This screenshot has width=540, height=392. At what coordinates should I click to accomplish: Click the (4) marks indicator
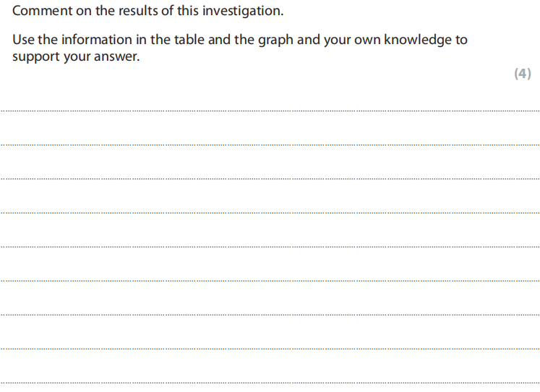[523, 73]
